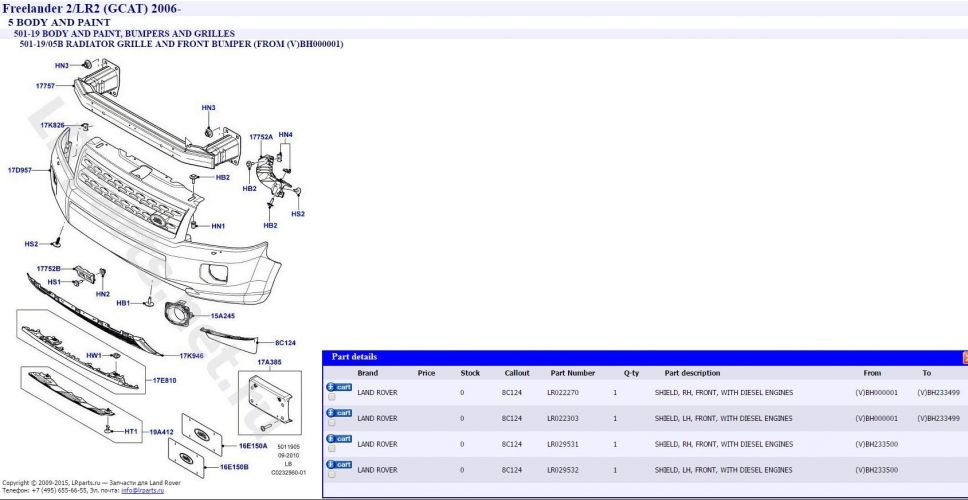Screen dimensions: 968x500
Task: Click the To column header
Action: pyautogui.click(x=927, y=373)
